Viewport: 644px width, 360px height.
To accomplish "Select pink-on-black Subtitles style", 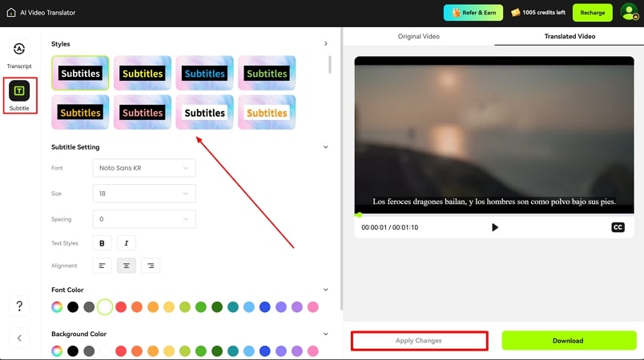I will 143,112.
